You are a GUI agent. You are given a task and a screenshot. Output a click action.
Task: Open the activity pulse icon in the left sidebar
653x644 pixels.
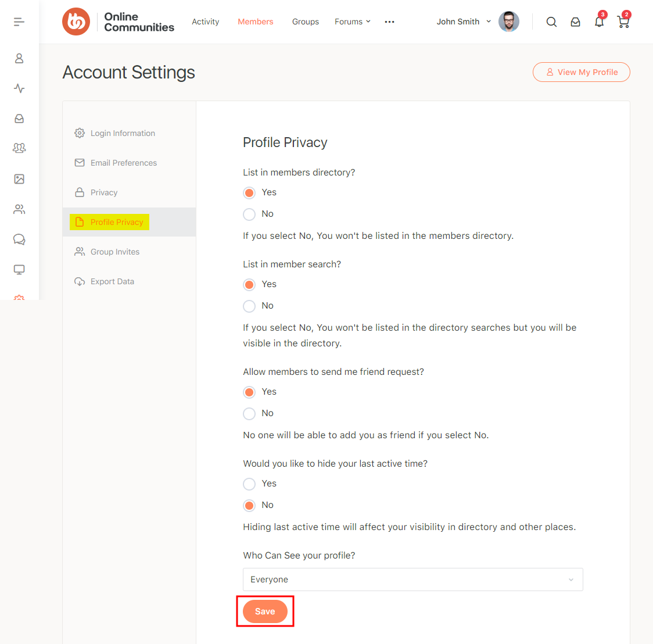(x=19, y=88)
